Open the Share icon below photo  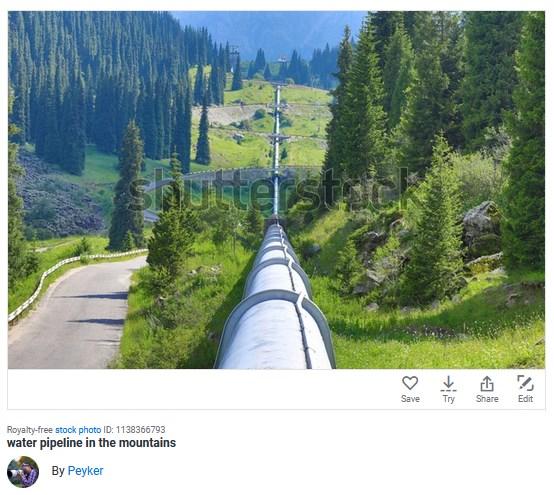point(487,383)
